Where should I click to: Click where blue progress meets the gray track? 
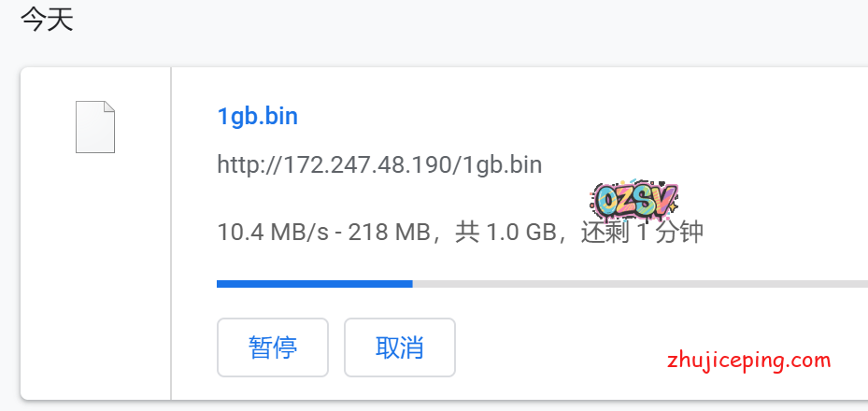[412, 284]
